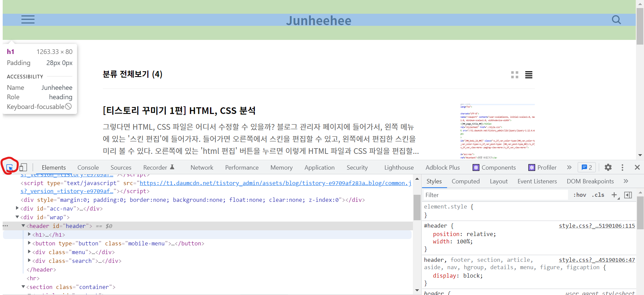This screenshot has width=644, height=295.
Task: Open DevTools settings gear
Action: point(608,167)
